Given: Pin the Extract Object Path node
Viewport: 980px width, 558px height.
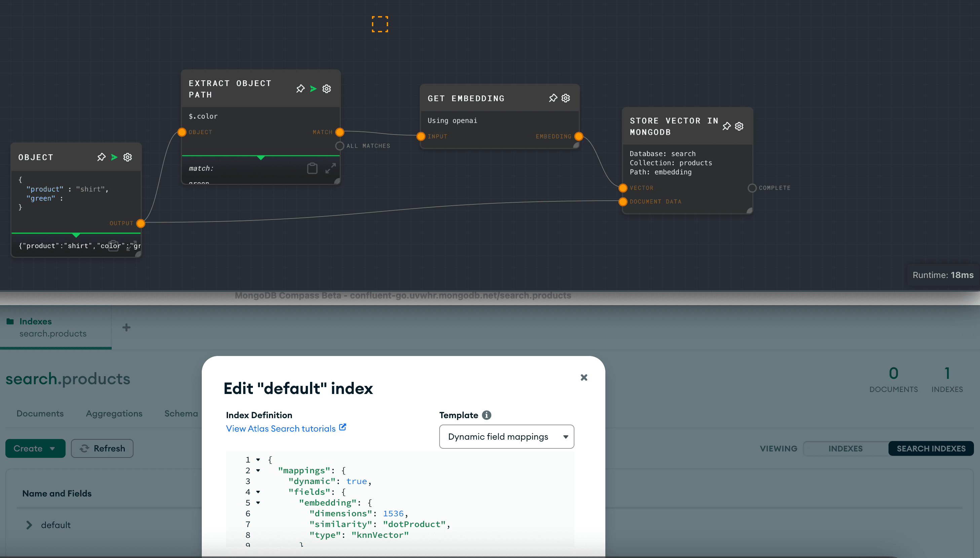Looking at the screenshot, I should 300,89.
